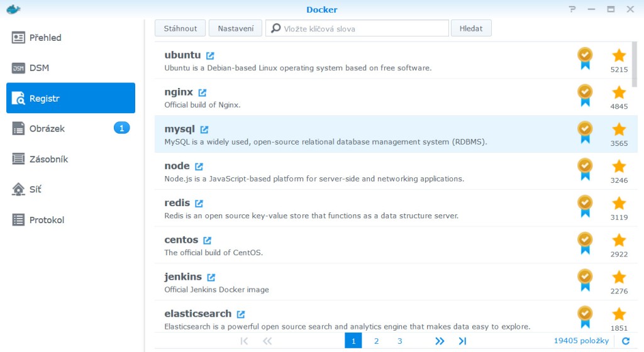Open the jenkins external link icon

pyautogui.click(x=211, y=277)
